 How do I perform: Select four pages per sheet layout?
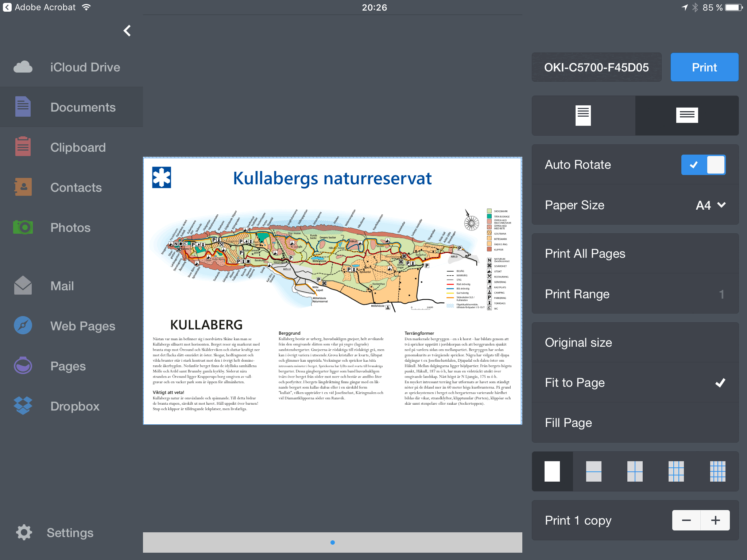pyautogui.click(x=635, y=471)
